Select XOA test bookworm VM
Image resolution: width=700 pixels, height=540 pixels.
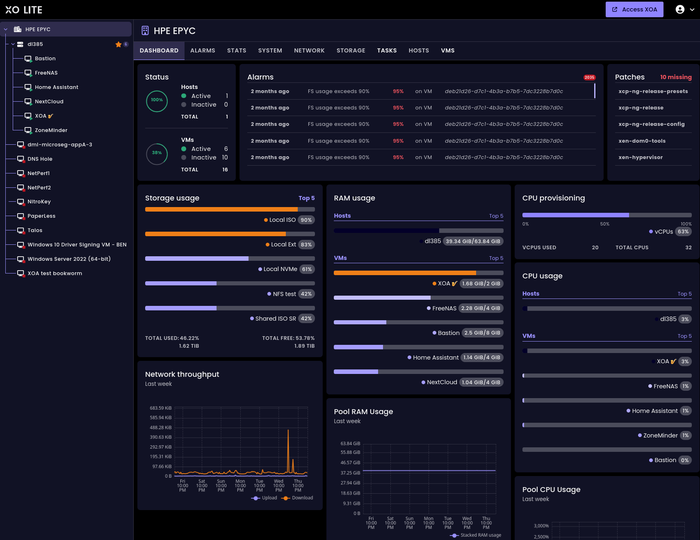[54, 273]
